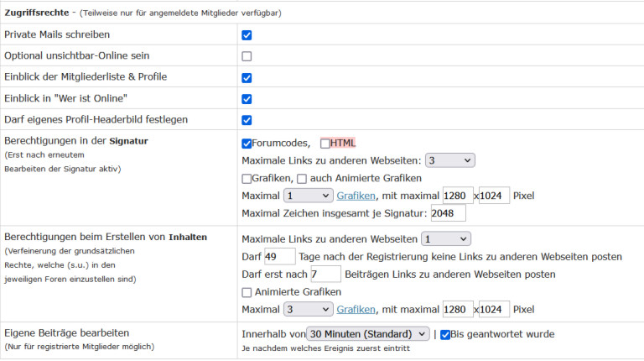The height and width of the screenshot is (361, 644).
Task: Check Animierte Grafiken under Inhalten
Action: pos(247,292)
